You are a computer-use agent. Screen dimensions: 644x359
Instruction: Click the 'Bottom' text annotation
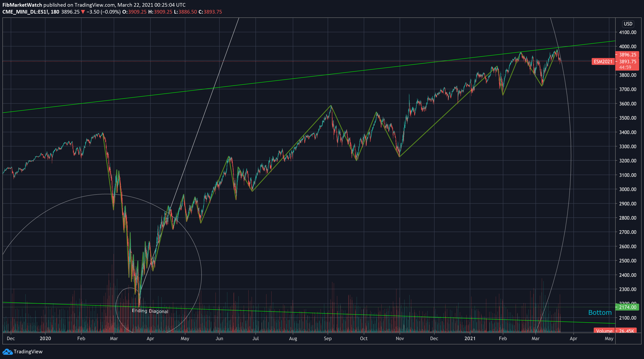point(600,313)
